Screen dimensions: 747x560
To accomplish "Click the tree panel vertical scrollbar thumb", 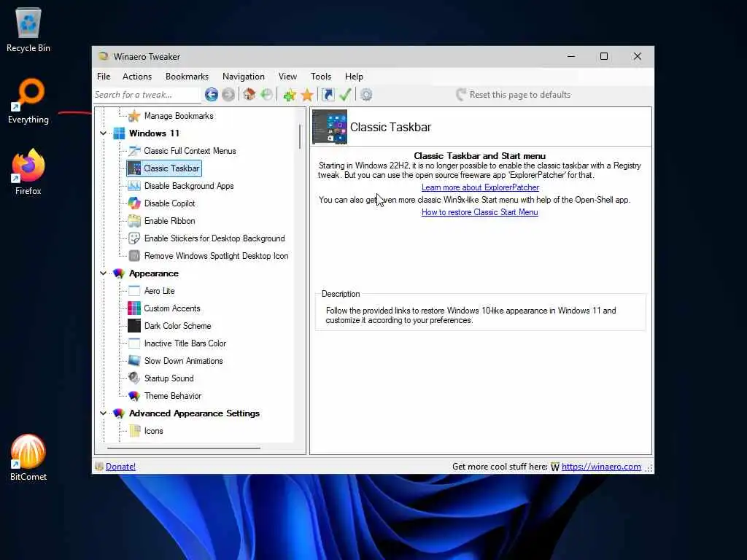I will [x=300, y=136].
